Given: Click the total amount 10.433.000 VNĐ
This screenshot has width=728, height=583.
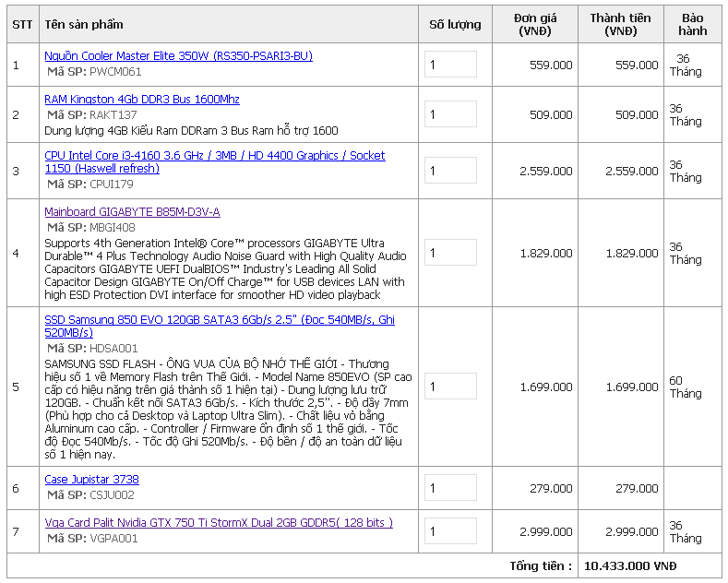Looking at the screenshot, I should click(x=630, y=566).
